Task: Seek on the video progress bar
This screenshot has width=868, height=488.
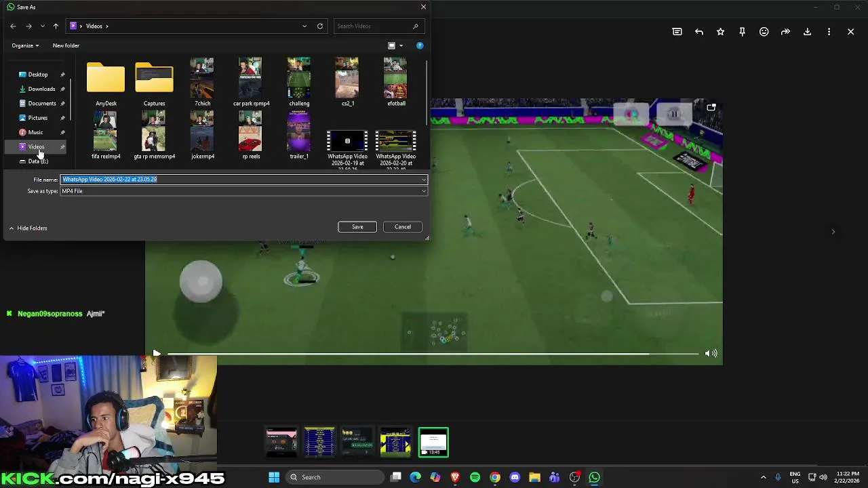Action: click(433, 353)
